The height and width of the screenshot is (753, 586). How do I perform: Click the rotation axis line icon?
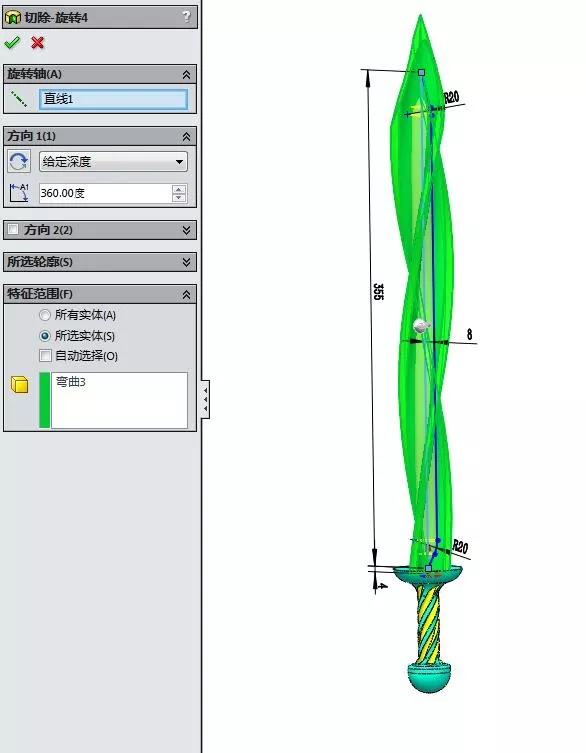19,99
